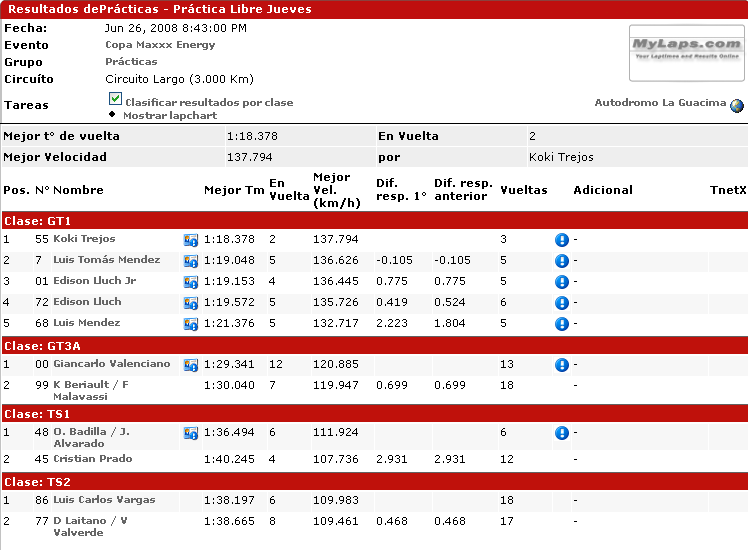This screenshot has width=748, height=550.
Task: Open the Autodromo La Guacima link
Action: point(660,103)
